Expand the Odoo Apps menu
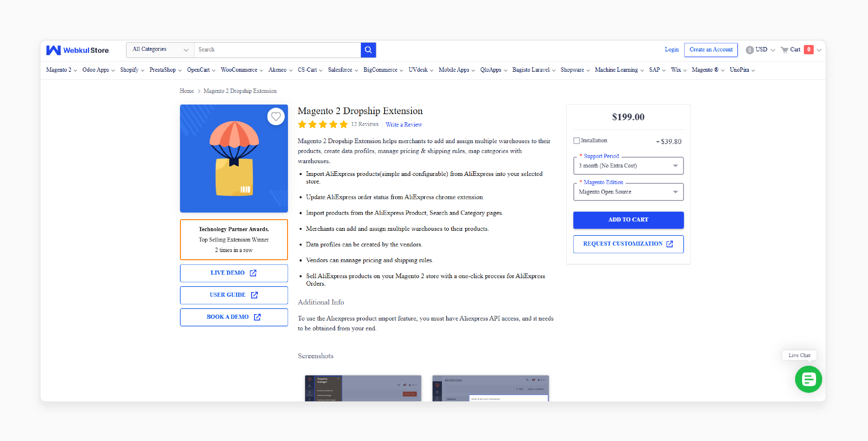Viewport: 868px width, 441px height. (x=98, y=70)
